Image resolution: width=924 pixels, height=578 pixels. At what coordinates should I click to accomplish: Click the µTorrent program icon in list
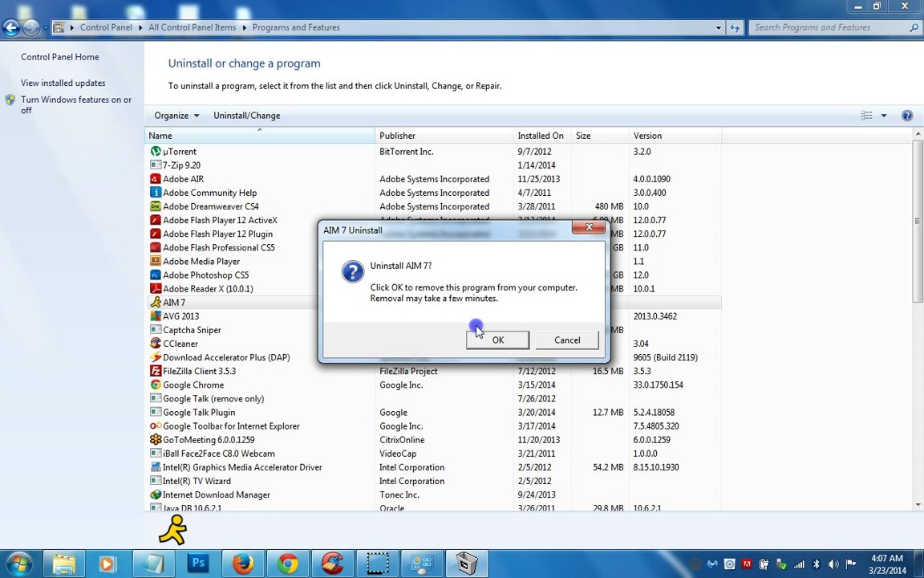pyautogui.click(x=156, y=152)
